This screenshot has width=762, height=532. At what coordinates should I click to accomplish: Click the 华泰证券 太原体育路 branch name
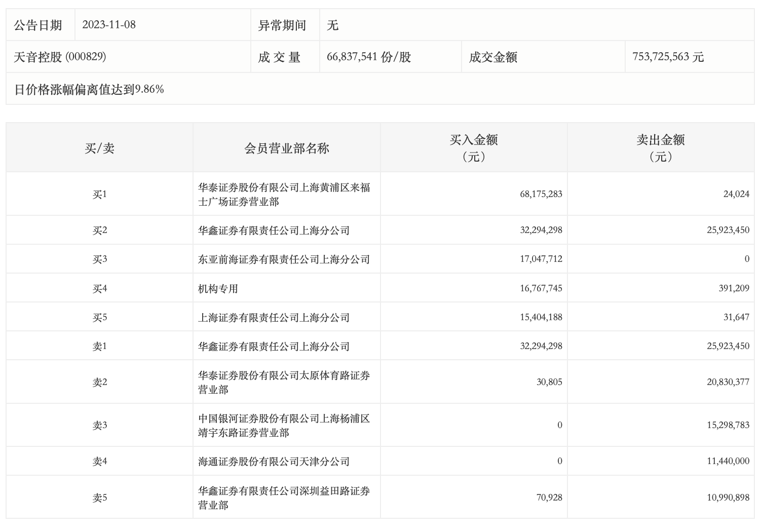pyautogui.click(x=284, y=383)
